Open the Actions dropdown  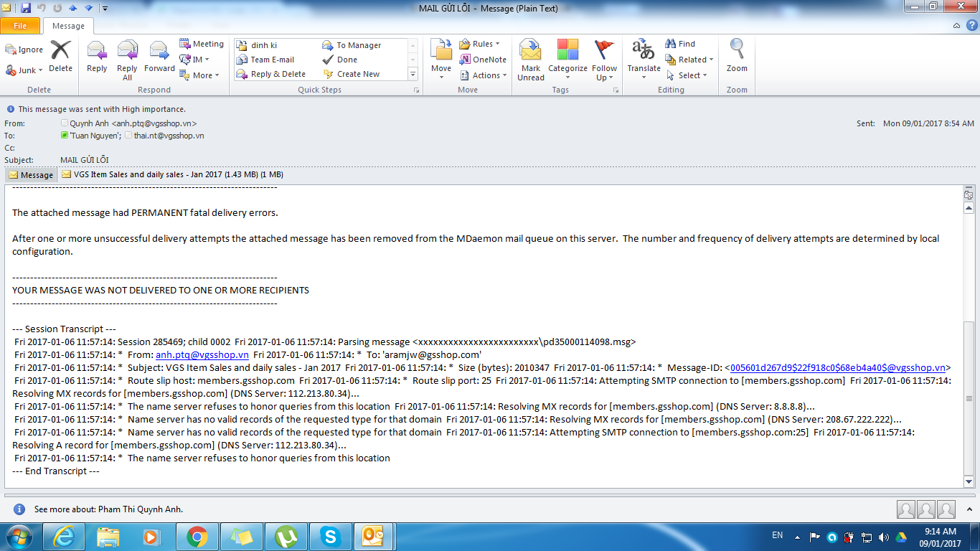point(483,75)
